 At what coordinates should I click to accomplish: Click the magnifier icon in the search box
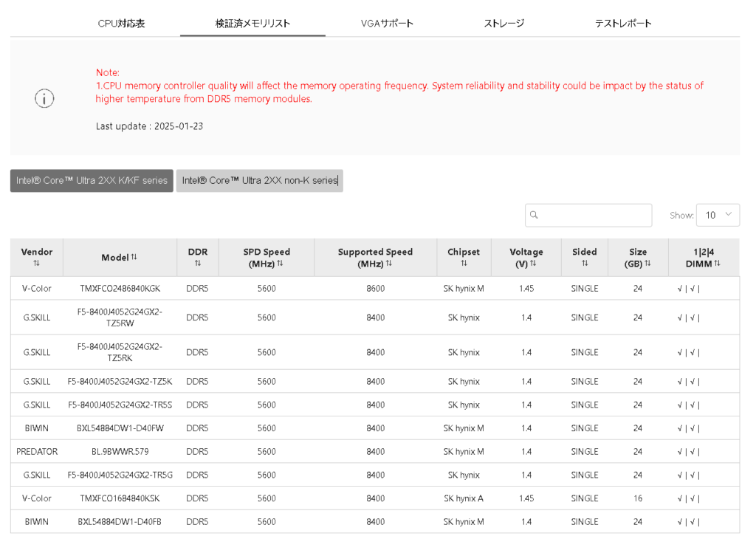coord(534,215)
